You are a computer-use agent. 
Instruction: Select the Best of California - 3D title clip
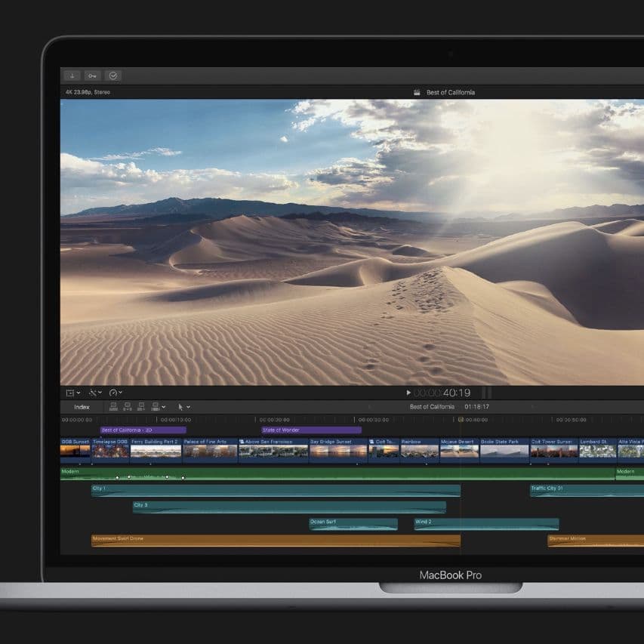point(143,430)
